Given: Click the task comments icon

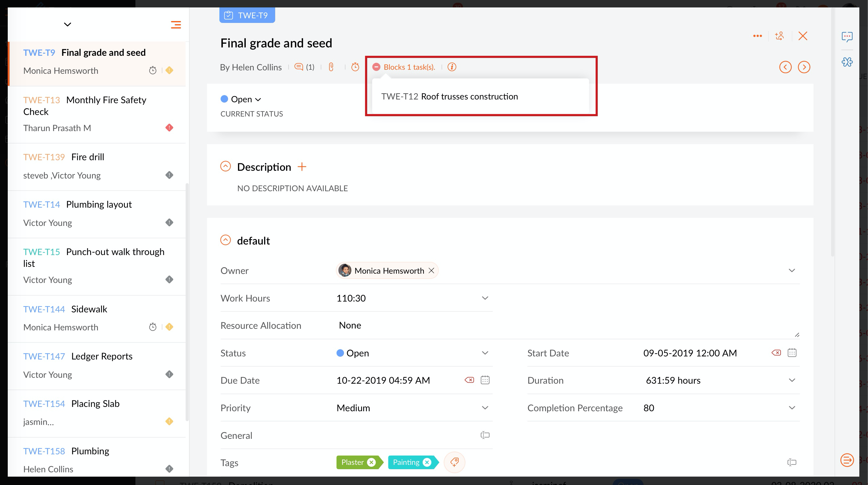Looking at the screenshot, I should pos(298,67).
